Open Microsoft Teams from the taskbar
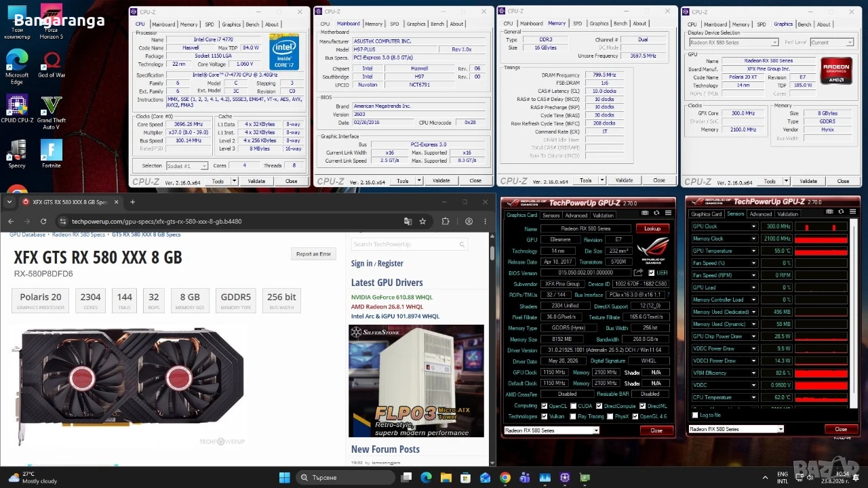868x488 pixels. click(x=526, y=477)
